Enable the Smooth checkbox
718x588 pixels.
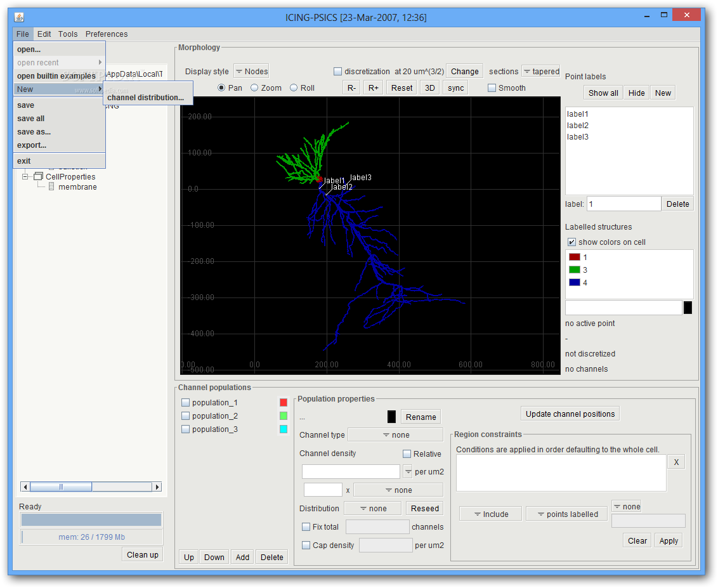[492, 88]
